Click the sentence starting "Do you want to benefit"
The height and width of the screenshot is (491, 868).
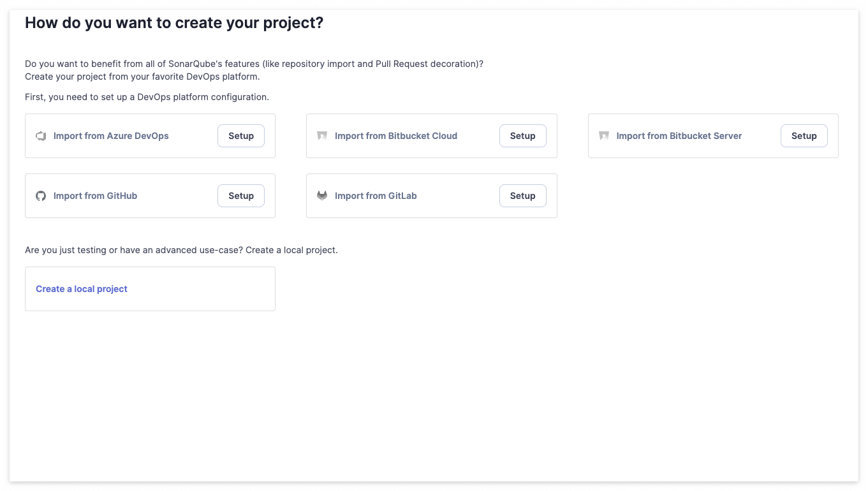click(254, 64)
